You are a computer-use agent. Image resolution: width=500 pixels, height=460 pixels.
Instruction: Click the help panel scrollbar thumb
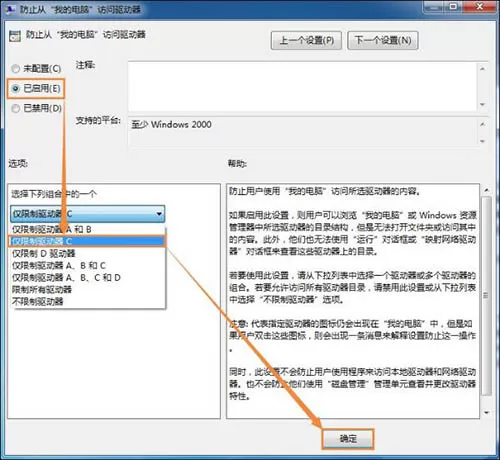coord(486,295)
